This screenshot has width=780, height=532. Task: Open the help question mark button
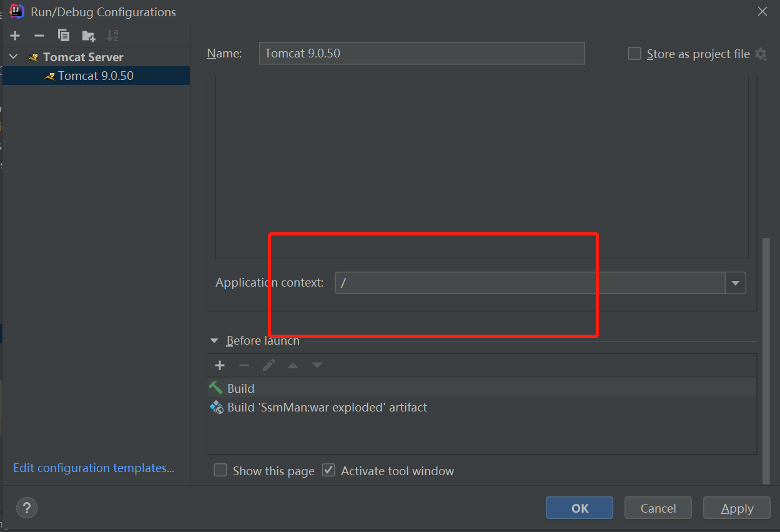point(27,508)
